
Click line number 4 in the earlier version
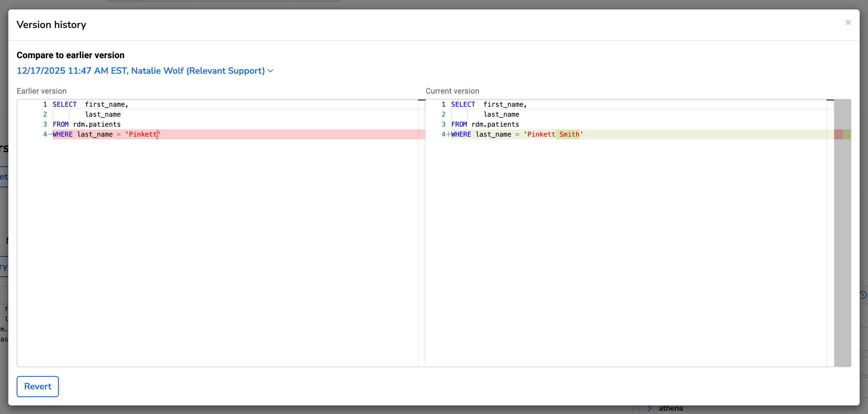coord(45,134)
